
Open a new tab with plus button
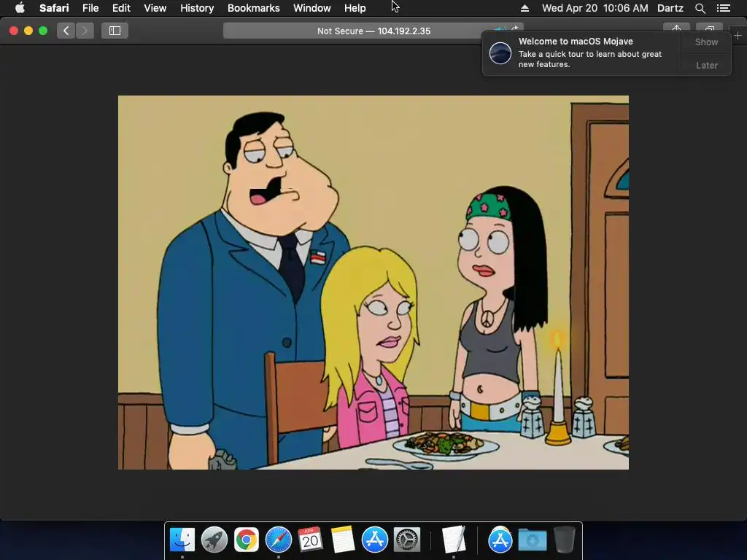click(738, 36)
